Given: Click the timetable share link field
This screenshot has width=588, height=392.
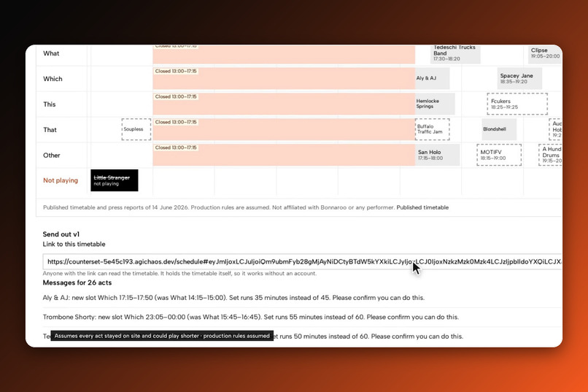Looking at the screenshot, I should tap(302, 262).
